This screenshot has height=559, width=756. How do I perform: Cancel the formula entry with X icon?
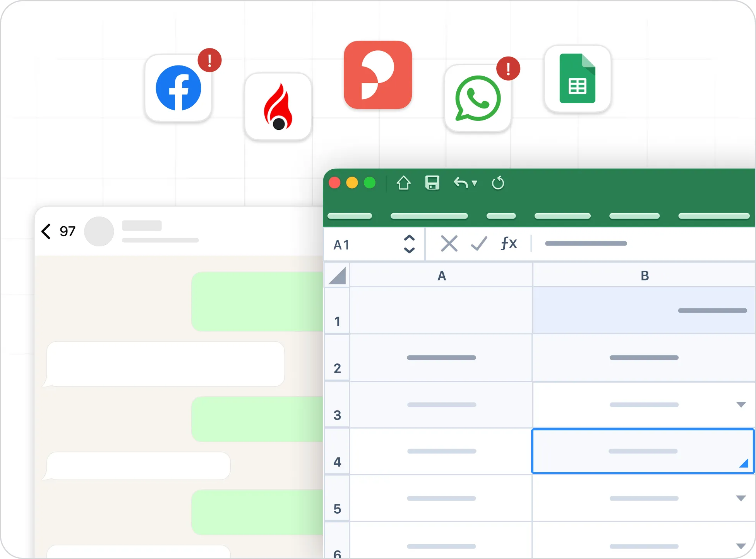(x=449, y=244)
